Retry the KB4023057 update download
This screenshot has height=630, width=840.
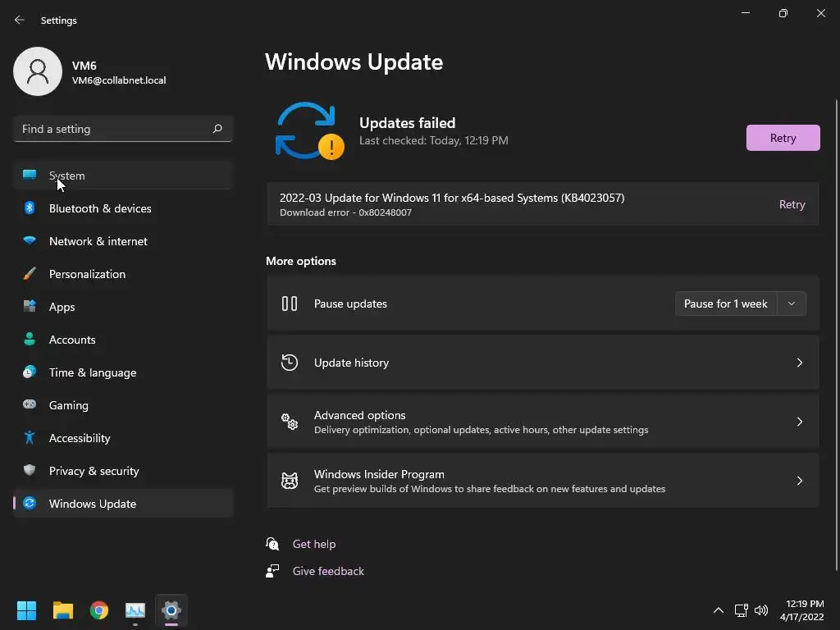coord(792,204)
